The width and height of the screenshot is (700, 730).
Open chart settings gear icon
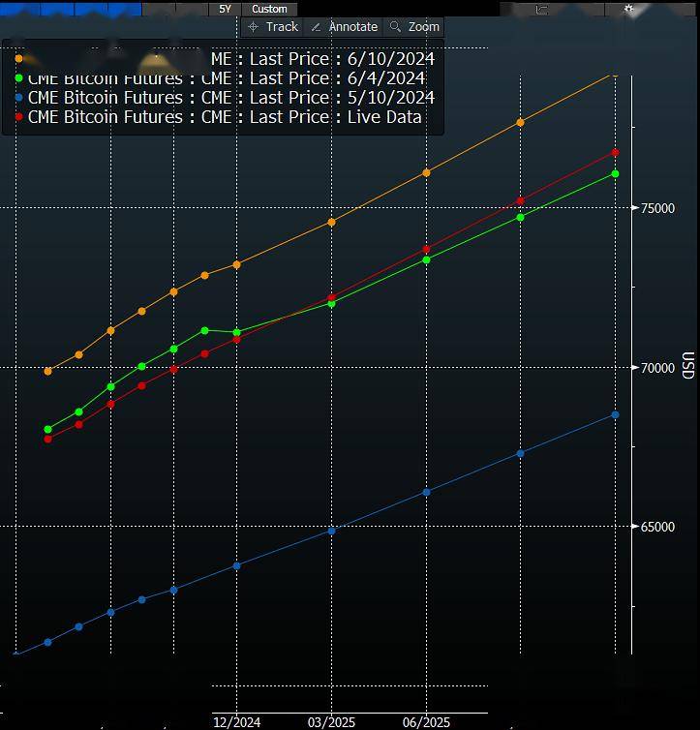[x=628, y=9]
